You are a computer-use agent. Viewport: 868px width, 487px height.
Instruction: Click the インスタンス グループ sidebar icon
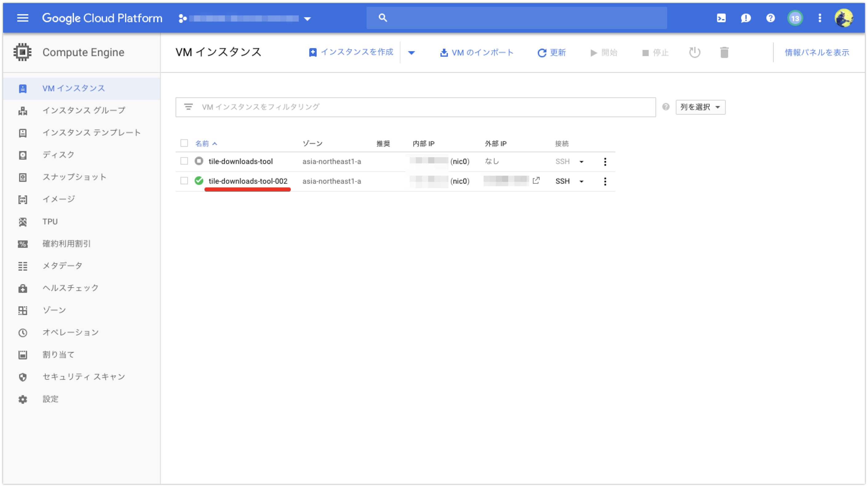[22, 111]
